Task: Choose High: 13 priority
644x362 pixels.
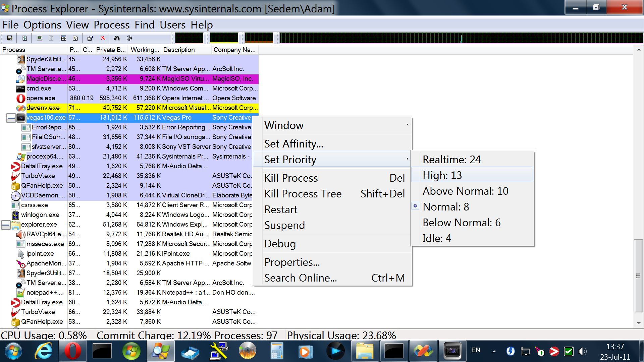Action: (442, 175)
